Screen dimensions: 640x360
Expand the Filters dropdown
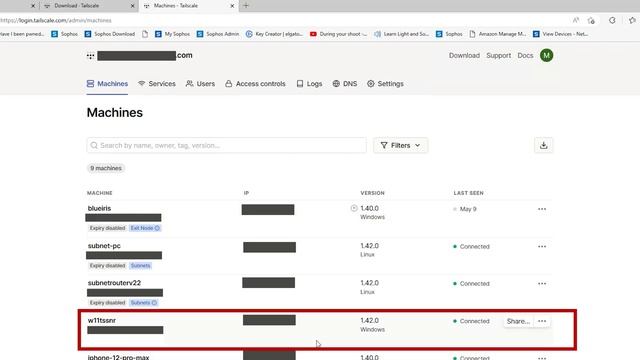click(x=400, y=145)
